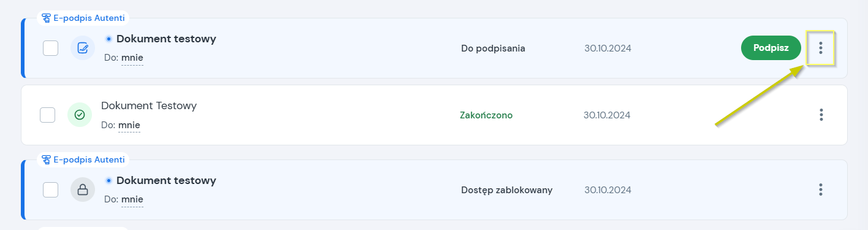
Task: Click blue unread dot of first Dokument testowy
Action: (x=108, y=39)
